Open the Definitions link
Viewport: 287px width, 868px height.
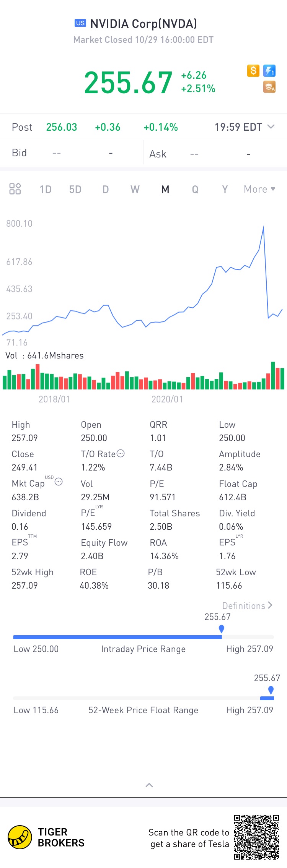[x=247, y=606]
